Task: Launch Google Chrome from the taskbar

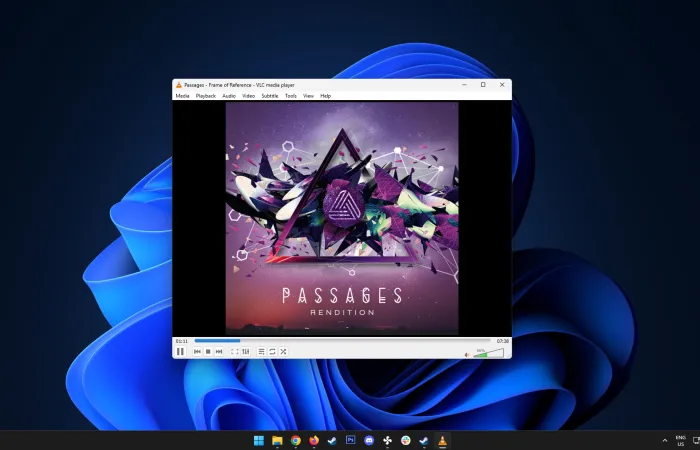Action: coord(296,441)
